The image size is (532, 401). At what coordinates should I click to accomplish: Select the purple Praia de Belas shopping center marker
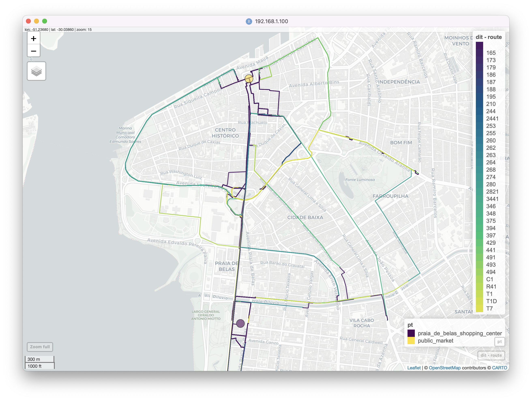pos(240,323)
